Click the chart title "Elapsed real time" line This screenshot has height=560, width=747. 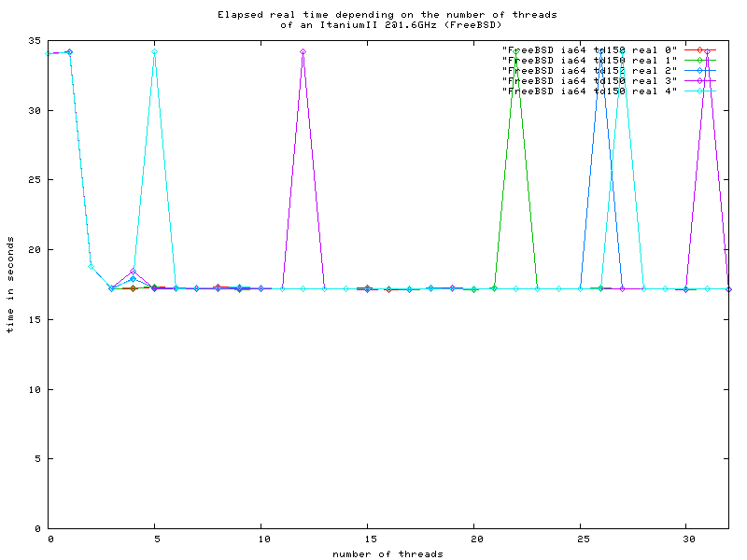(388, 15)
